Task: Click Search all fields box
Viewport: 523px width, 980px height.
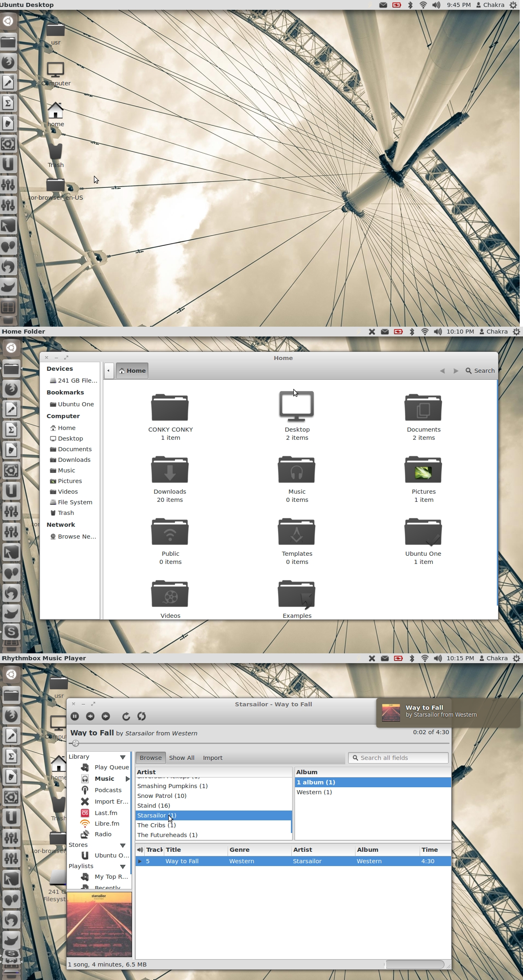Action: (398, 758)
